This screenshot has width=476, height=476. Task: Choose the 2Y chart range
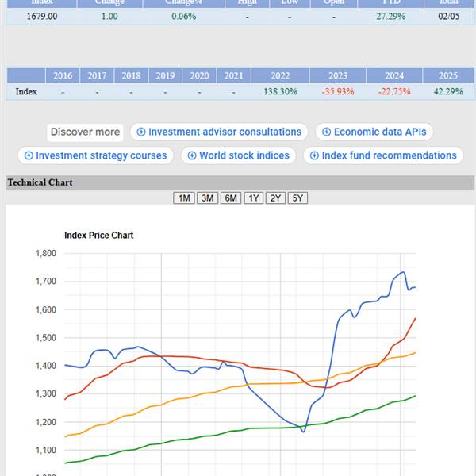(275, 198)
